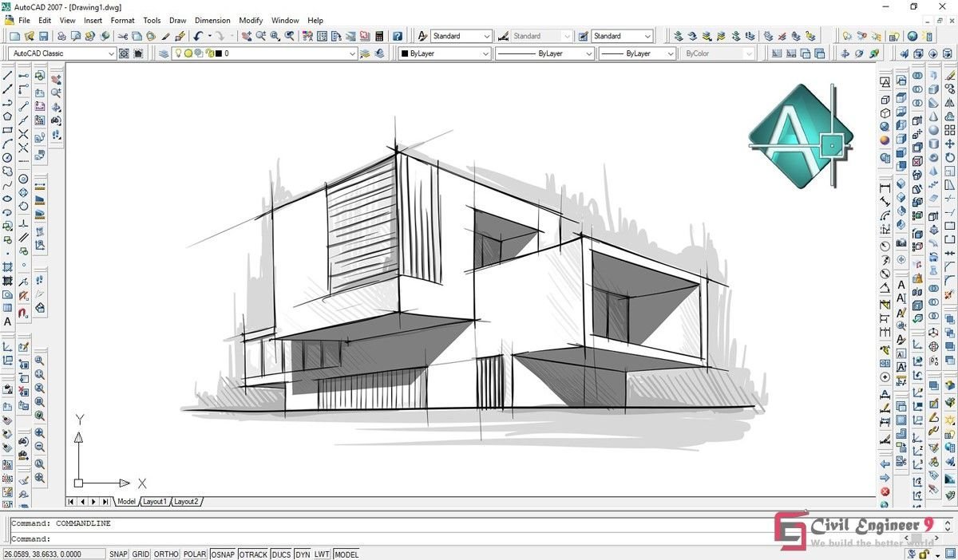Open the Modify menu
This screenshot has height=560, width=958.
click(x=251, y=20)
